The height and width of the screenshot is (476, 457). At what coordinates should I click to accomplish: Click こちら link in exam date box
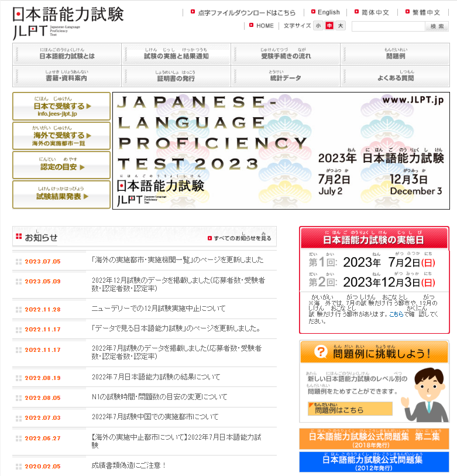[x=396, y=314]
